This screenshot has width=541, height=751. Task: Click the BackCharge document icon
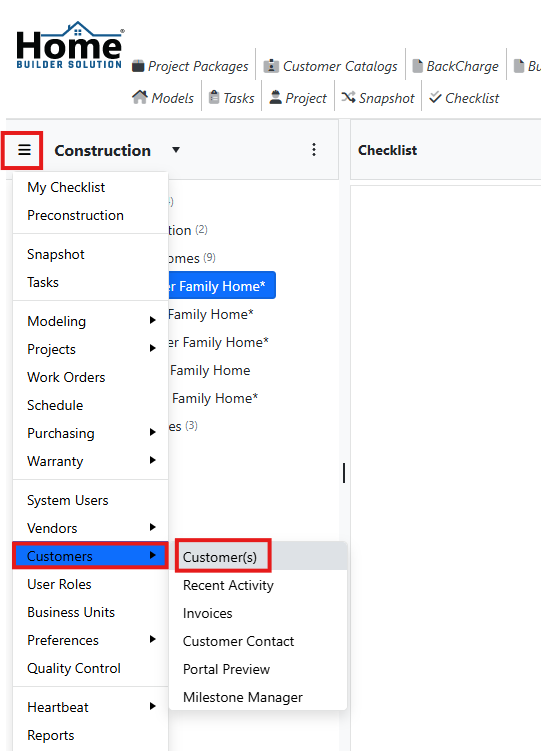click(x=417, y=66)
